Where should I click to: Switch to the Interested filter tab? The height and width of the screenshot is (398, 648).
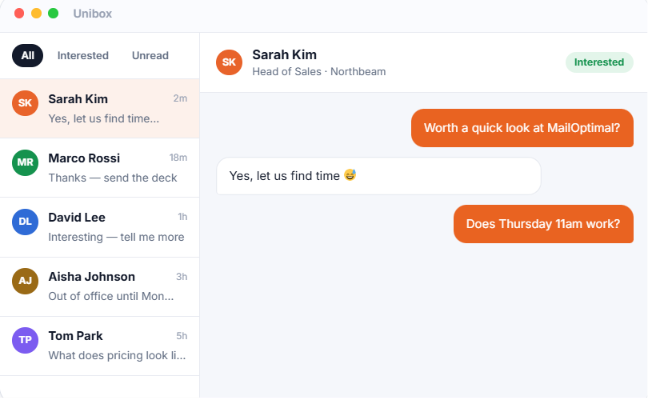click(83, 55)
